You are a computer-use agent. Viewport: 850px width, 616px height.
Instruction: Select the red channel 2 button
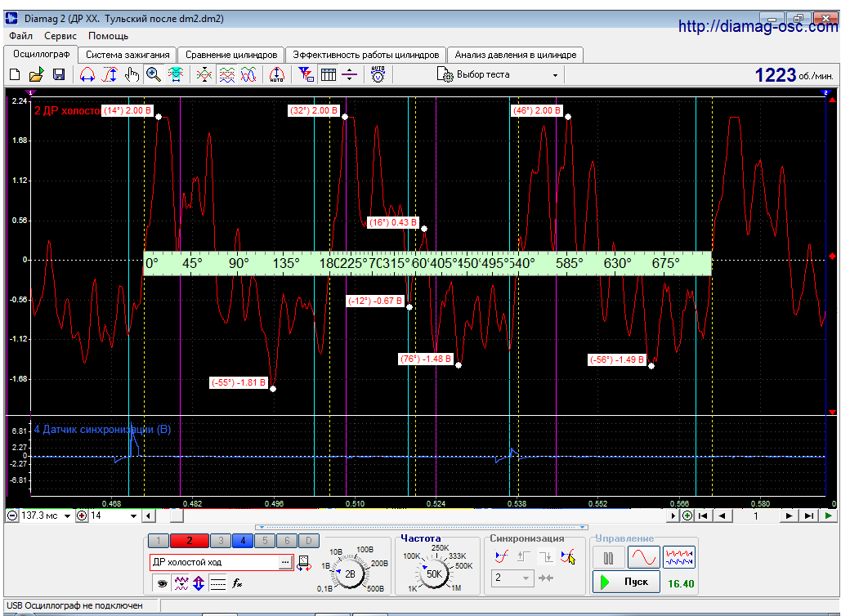pos(189,540)
